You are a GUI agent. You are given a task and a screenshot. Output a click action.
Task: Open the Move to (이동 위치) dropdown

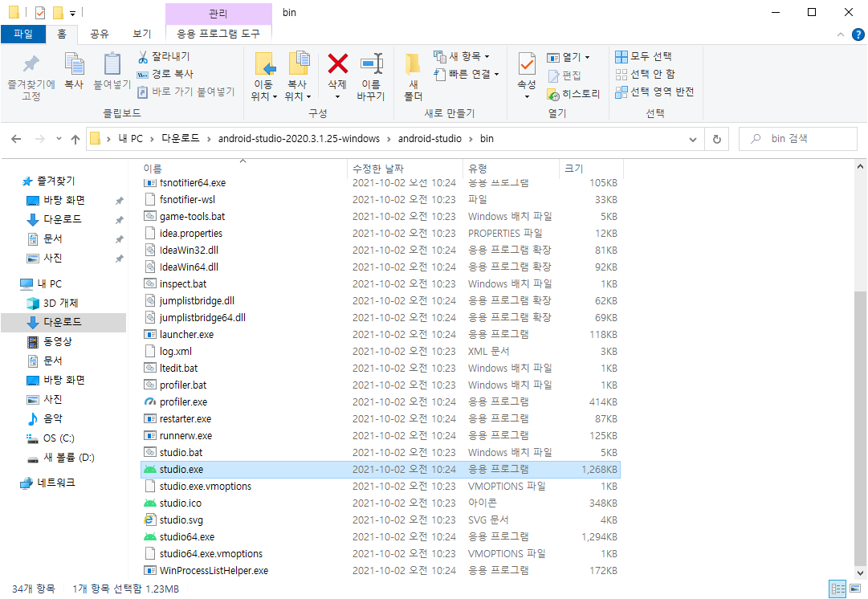(264, 96)
